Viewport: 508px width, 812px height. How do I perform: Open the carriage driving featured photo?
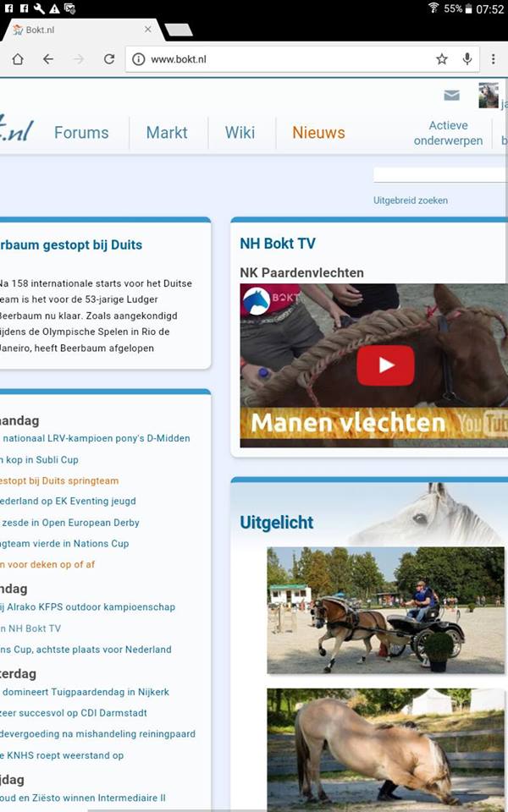click(x=386, y=610)
